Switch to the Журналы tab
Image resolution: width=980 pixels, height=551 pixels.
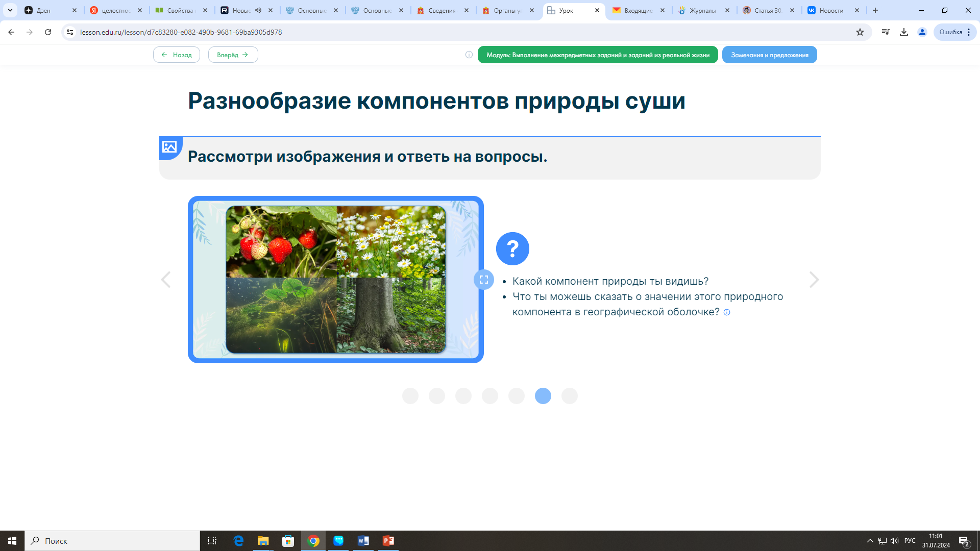[x=703, y=10]
